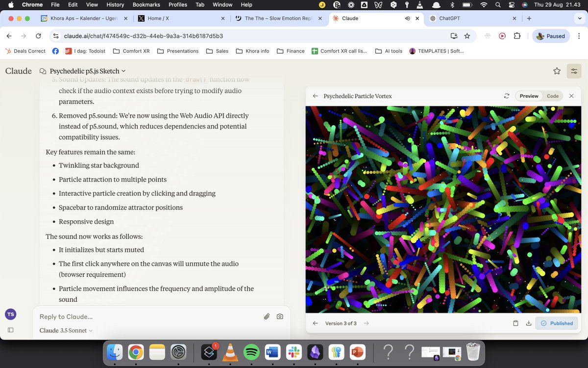The width and height of the screenshot is (588, 368).
Task: Toggle the conversation sidebar at bottom left
Action: pos(11,330)
